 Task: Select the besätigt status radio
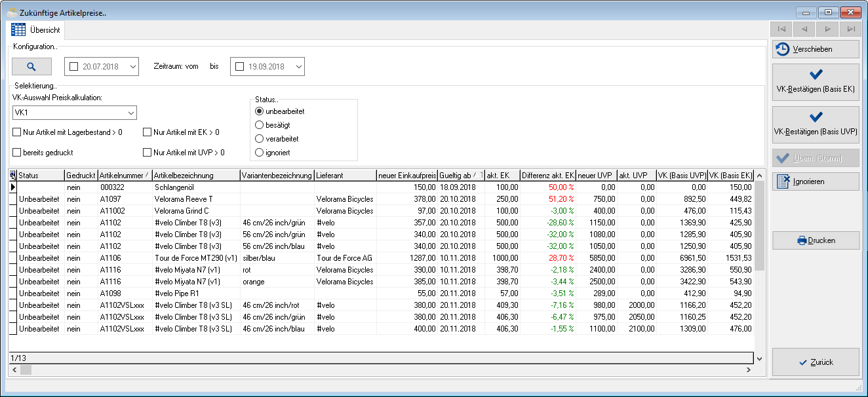[x=273, y=124]
